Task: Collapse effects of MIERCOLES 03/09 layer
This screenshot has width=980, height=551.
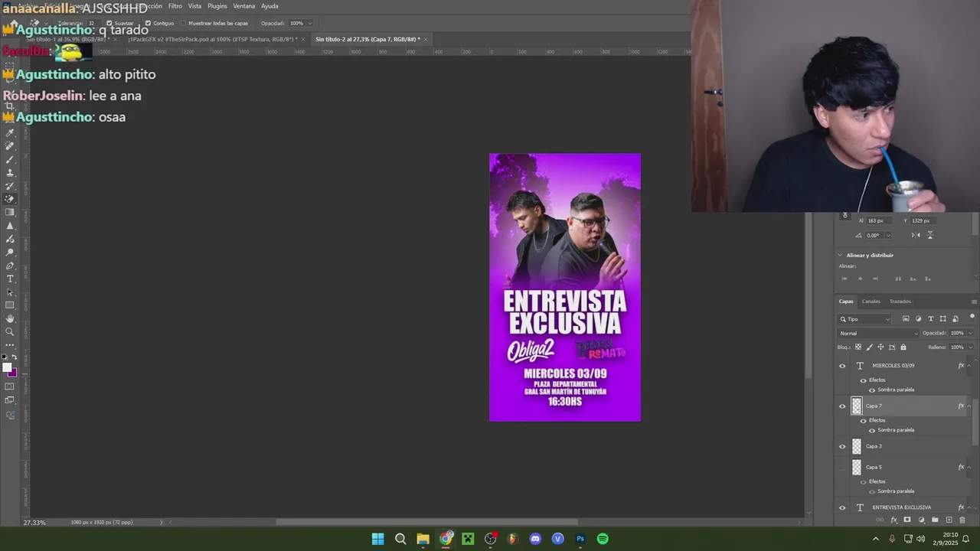Action: 969,366
